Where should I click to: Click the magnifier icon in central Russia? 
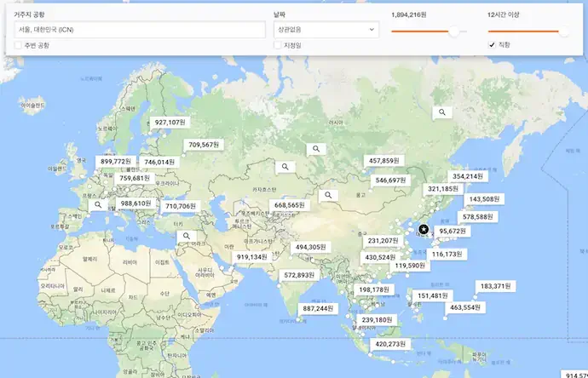(x=316, y=149)
